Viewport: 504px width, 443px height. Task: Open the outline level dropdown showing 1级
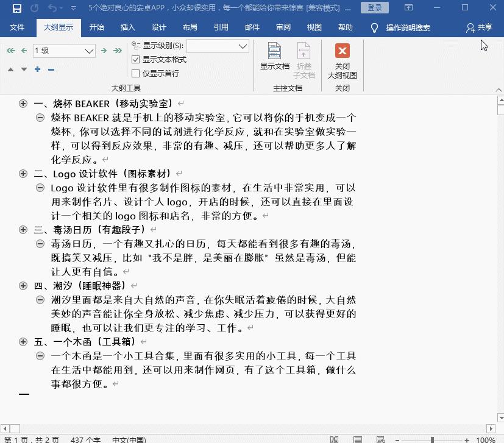64,51
